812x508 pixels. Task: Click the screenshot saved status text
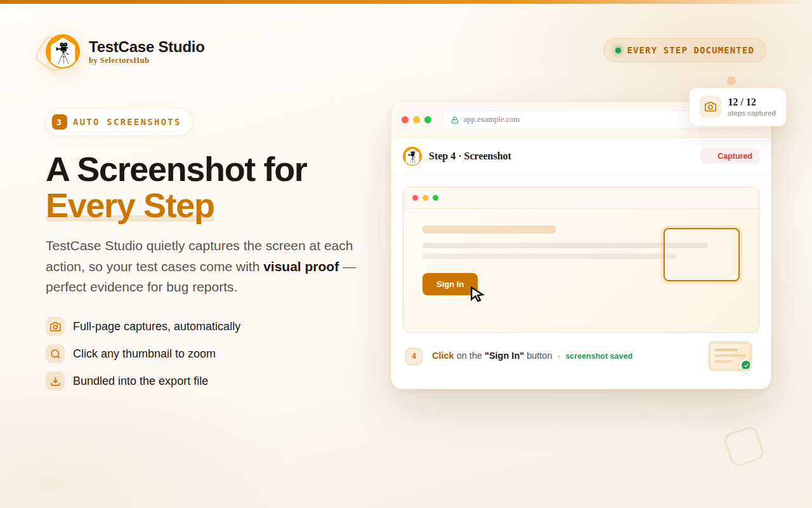coord(599,356)
